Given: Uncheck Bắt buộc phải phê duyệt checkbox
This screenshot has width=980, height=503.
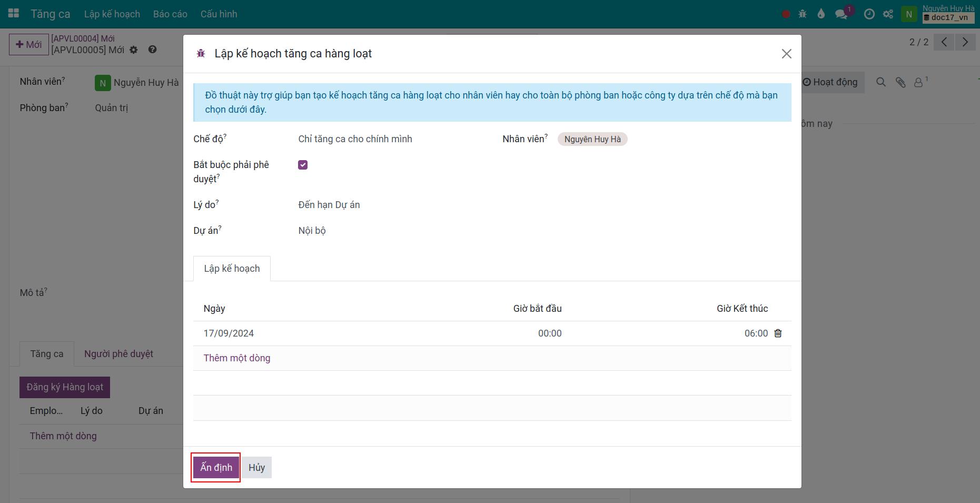Looking at the screenshot, I should [x=303, y=165].
